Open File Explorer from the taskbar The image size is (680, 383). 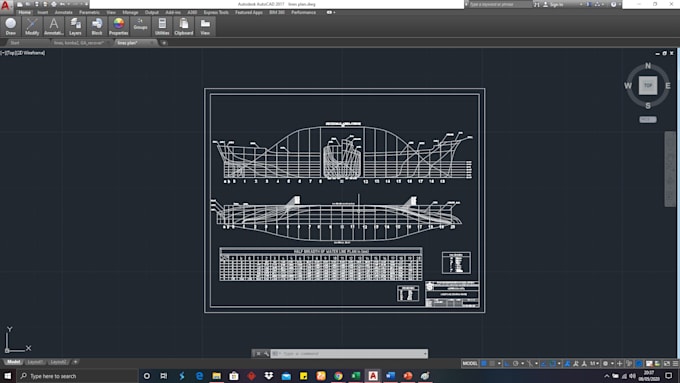click(x=216, y=376)
